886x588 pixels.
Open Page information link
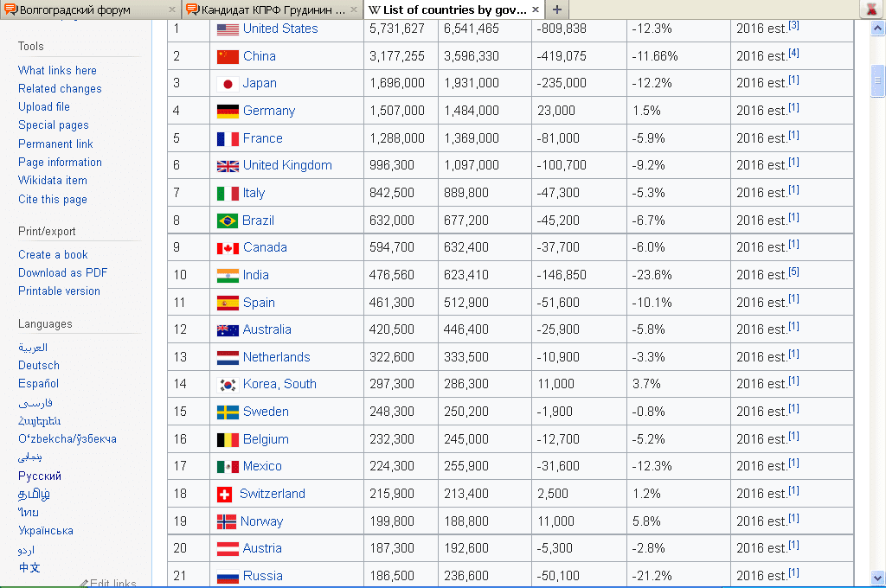[60, 162]
